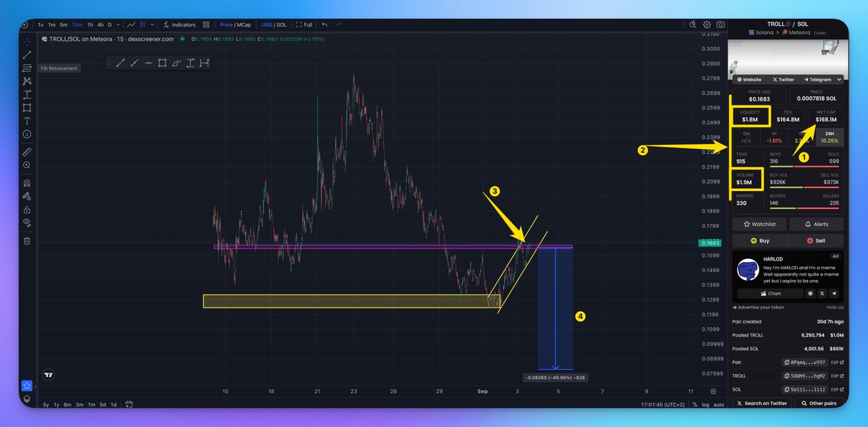Click the green Buy button
The image size is (868, 427).
(759, 240)
